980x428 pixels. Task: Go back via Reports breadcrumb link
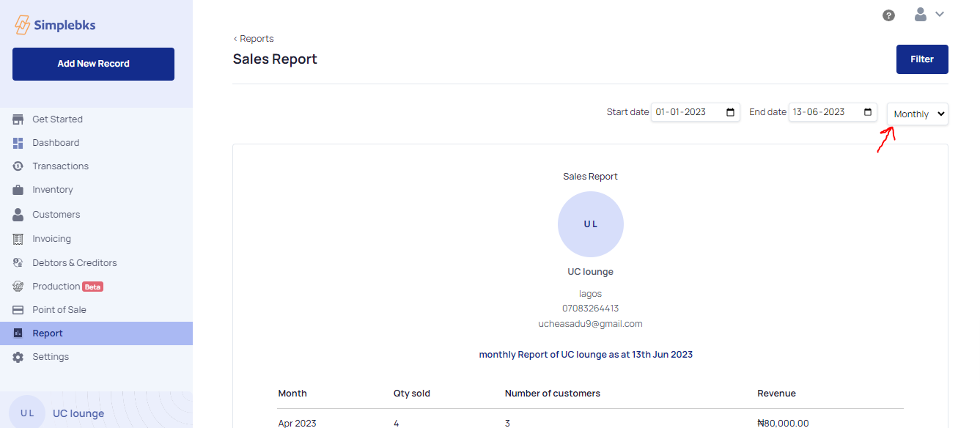(254, 39)
